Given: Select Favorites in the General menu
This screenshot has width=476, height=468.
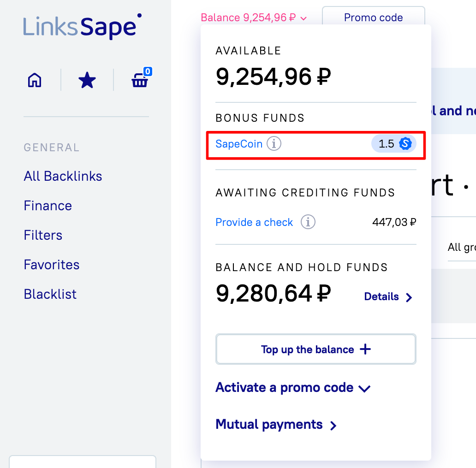Looking at the screenshot, I should (x=52, y=264).
